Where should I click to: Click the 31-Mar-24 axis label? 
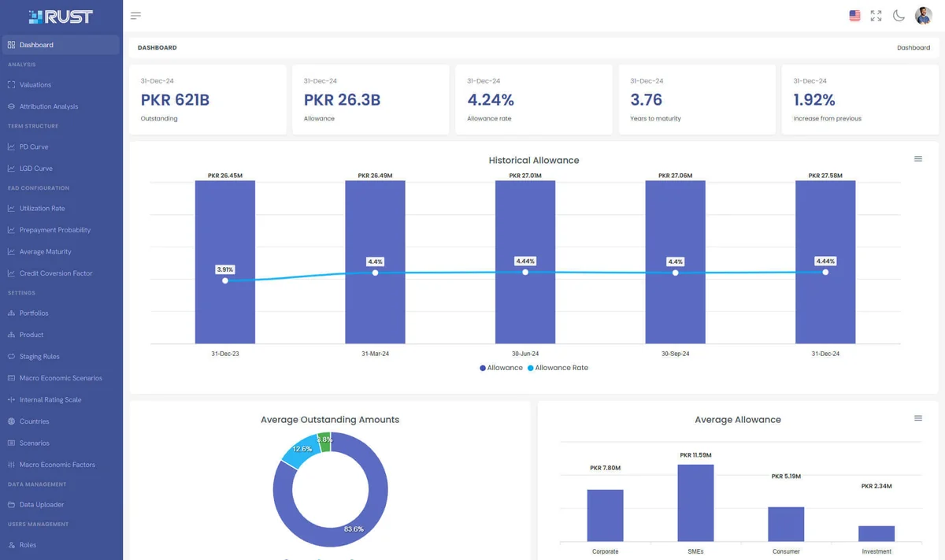(375, 354)
